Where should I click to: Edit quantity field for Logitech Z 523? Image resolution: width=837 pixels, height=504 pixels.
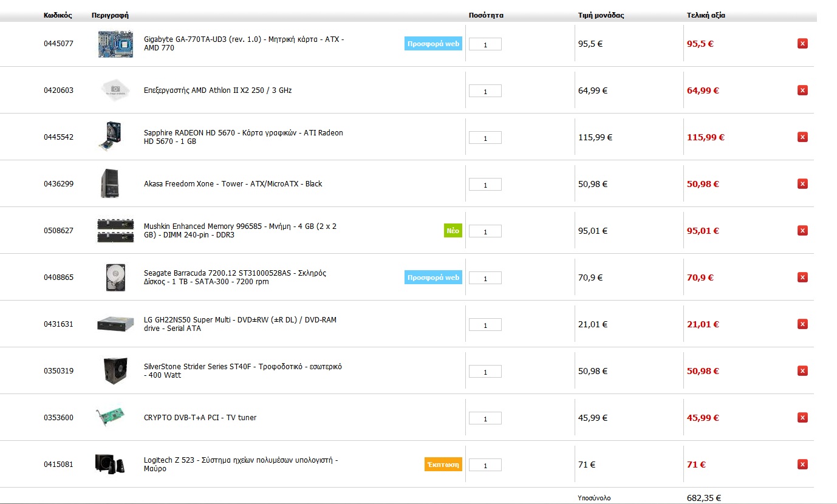pos(485,465)
